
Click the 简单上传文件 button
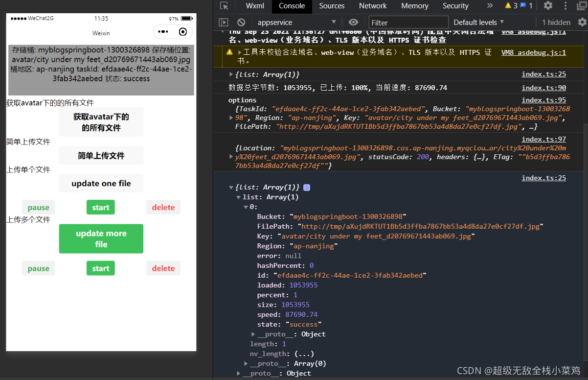[x=101, y=156]
